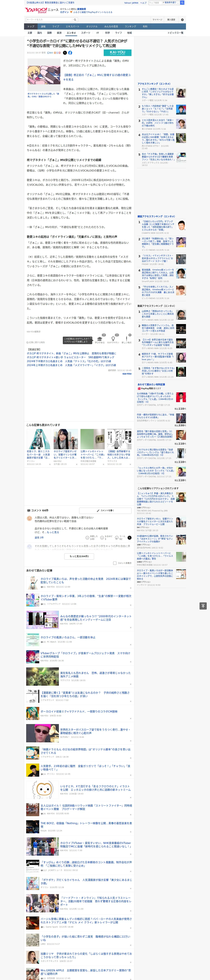210x980 pixels.
Task: Share the top comment on X
Action: point(129,538)
